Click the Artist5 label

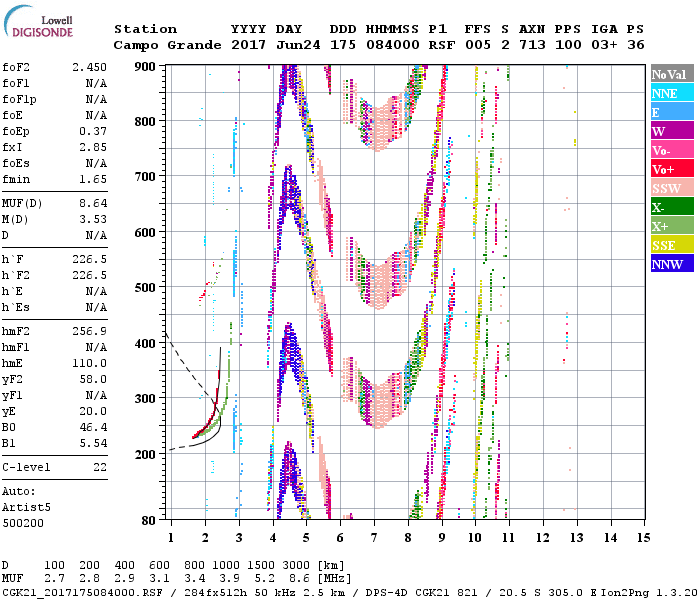pyautogui.click(x=26, y=508)
